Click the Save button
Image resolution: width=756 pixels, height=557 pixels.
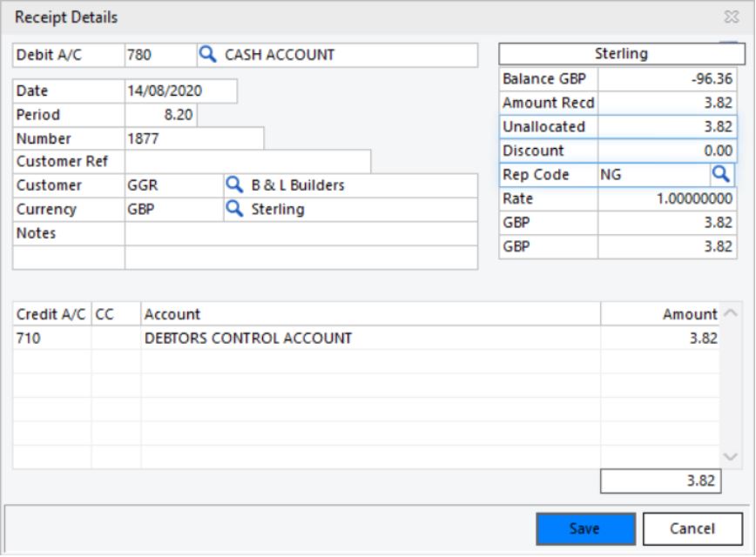coord(586,528)
